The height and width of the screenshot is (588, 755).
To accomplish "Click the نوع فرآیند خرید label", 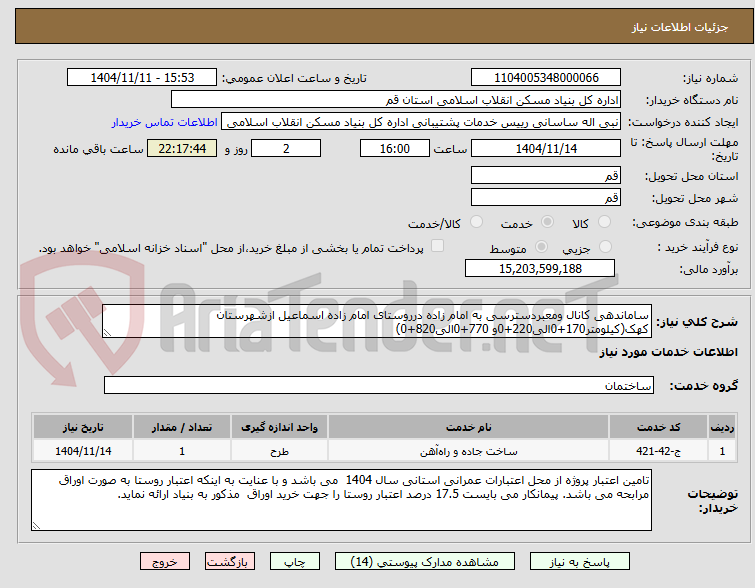I will click(x=698, y=248).
